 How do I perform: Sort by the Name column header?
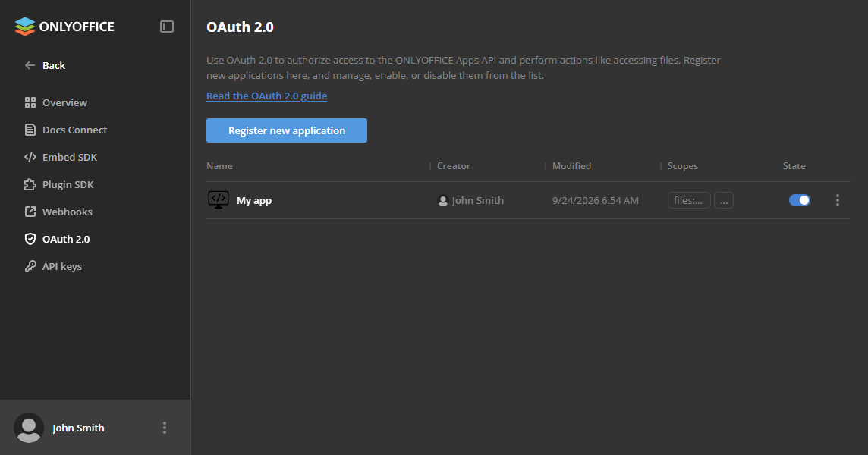219,165
